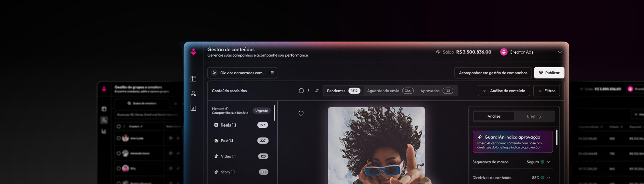Select the Briefing tab

click(534, 116)
